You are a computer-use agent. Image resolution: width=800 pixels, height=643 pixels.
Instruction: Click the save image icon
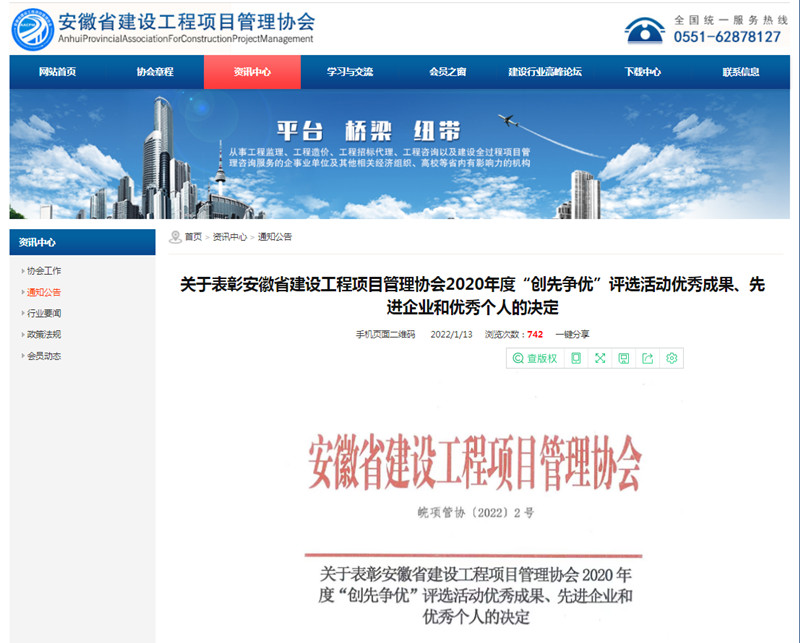point(623,358)
